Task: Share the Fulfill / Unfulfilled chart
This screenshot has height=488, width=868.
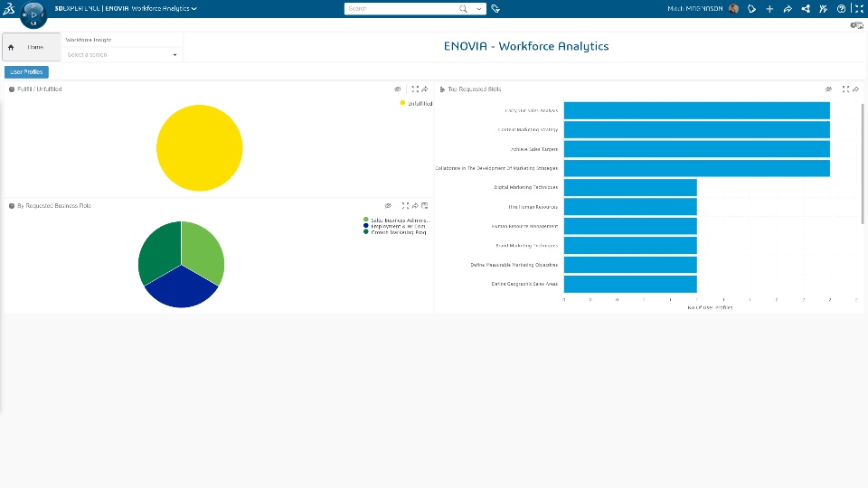Action: click(x=425, y=89)
